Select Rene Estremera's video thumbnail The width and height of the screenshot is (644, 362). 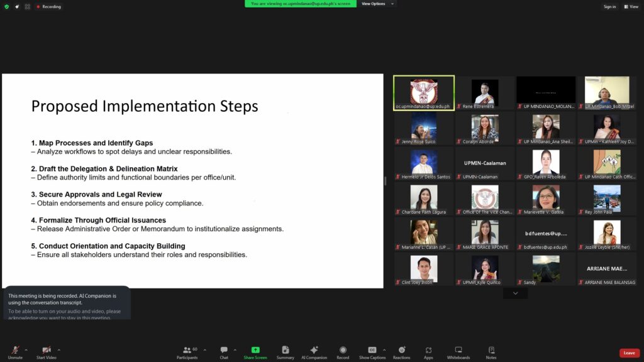pos(485,93)
